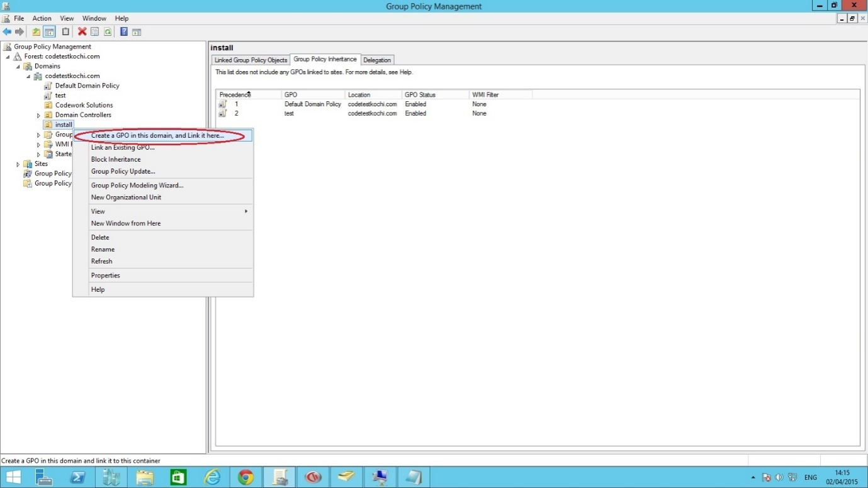
Task: Expand the Domain Controllers tree node
Action: [38, 115]
